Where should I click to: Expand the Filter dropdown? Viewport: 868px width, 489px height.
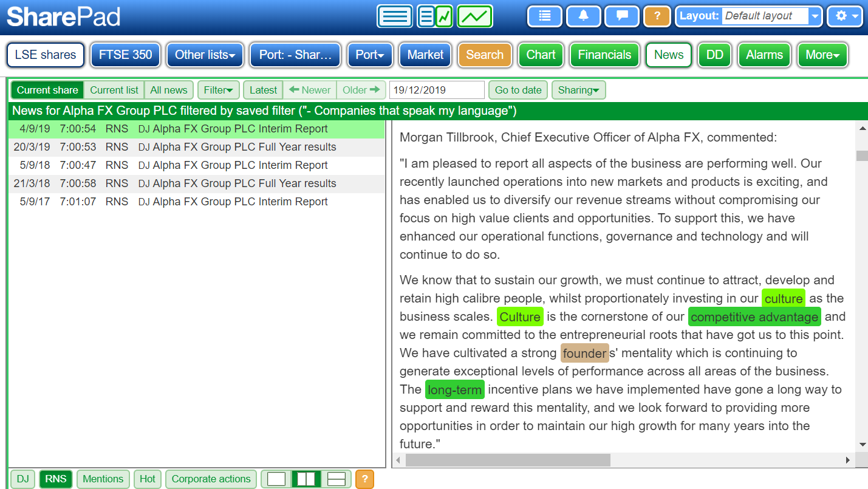pyautogui.click(x=219, y=90)
